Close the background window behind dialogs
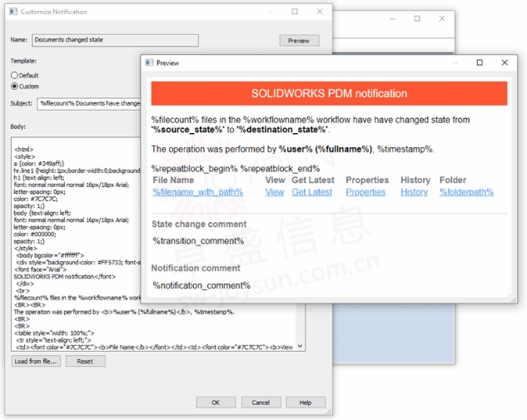This screenshot has width=527, height=420. pos(442,18)
